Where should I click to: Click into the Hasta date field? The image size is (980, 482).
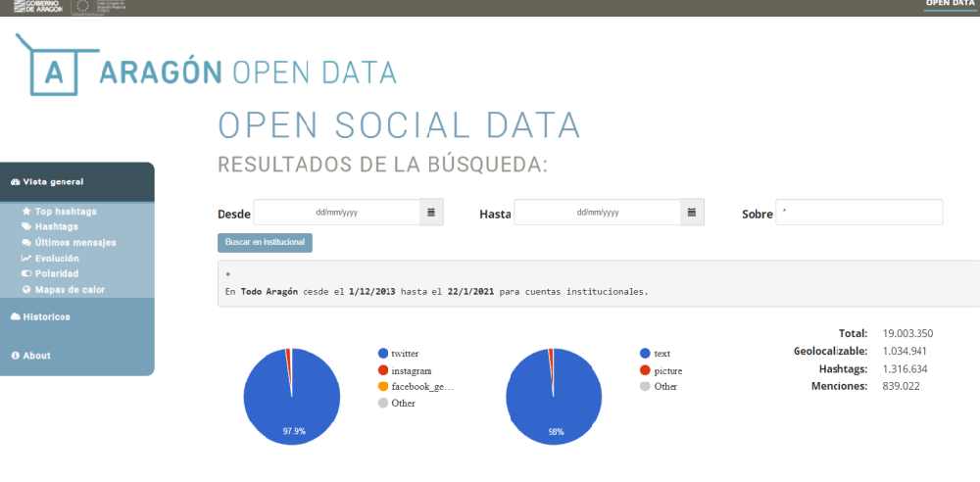pyautogui.click(x=597, y=212)
